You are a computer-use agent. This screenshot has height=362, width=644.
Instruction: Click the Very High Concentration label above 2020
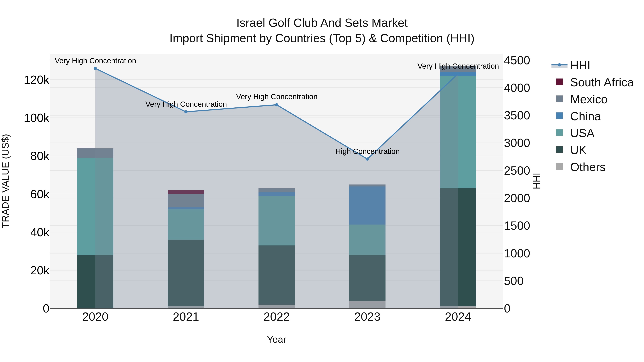(96, 61)
